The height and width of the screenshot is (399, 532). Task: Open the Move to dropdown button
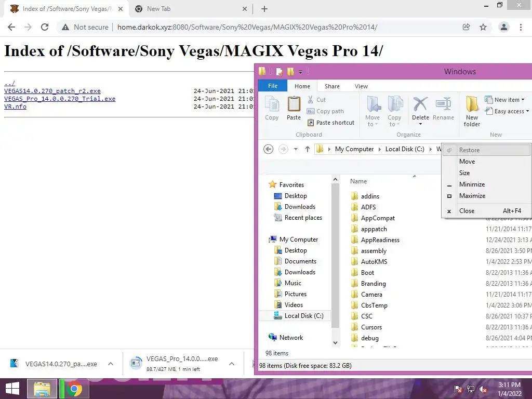coord(373,111)
